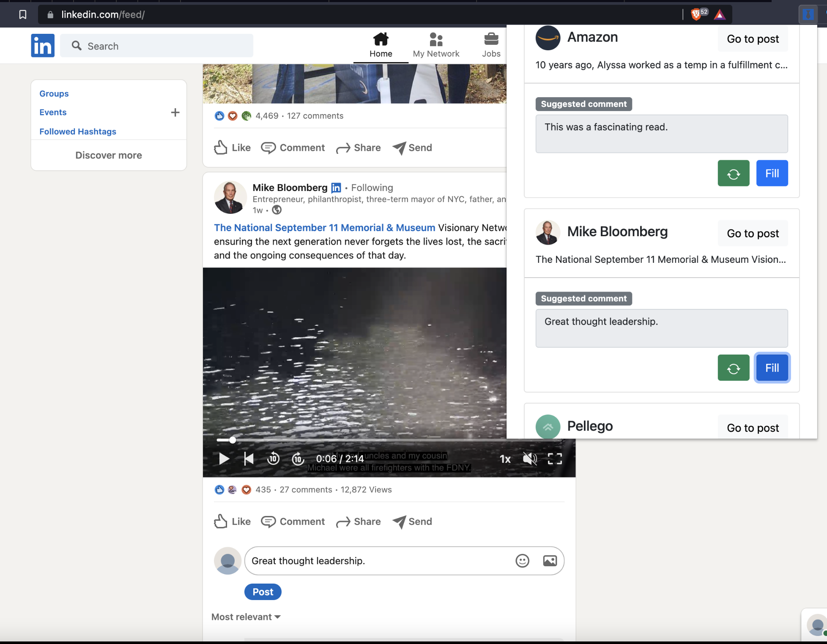Screen dimensions: 827x644
Task: Restart video with previous track icon
Action: coord(249,458)
